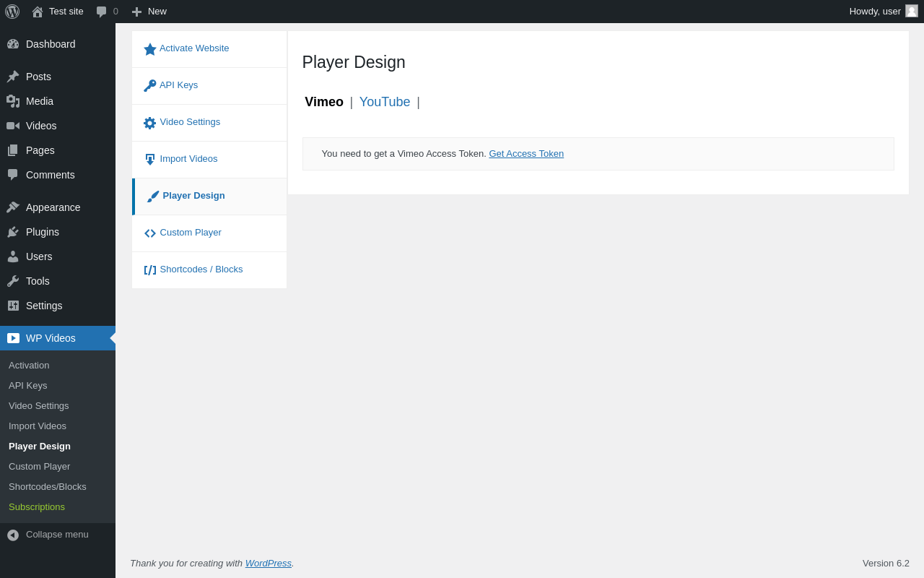Image resolution: width=924 pixels, height=578 pixels.
Task: Open the Video Settings tab
Action: point(209,123)
